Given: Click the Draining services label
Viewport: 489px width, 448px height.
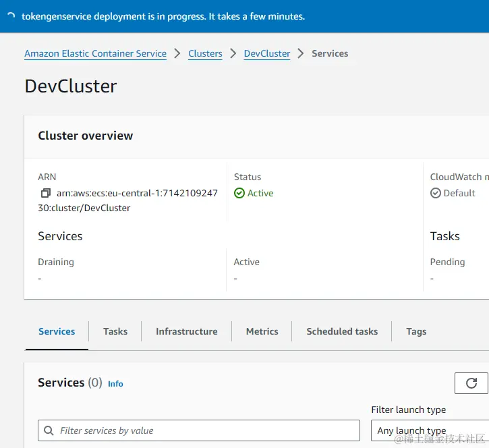Looking at the screenshot, I should tap(56, 262).
